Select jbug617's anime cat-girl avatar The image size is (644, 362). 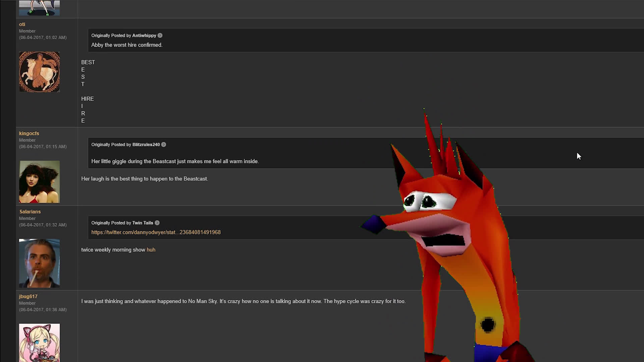tap(39, 343)
